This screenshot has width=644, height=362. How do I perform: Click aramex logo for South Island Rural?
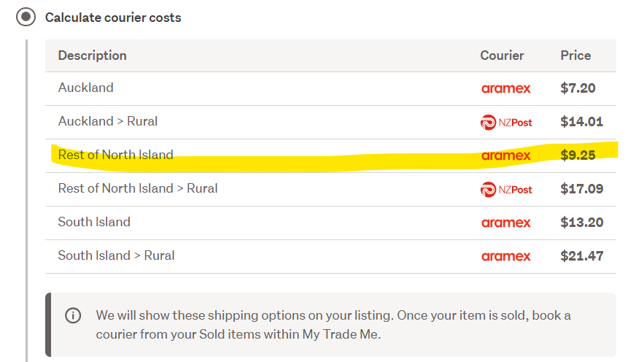click(505, 256)
